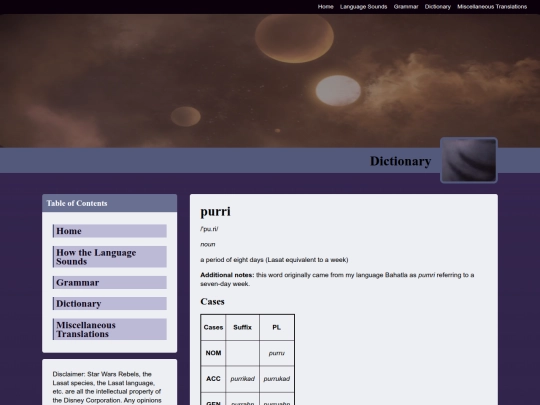Viewport: 540px width, 405px height.
Task: Click the Additional notes label
Action: (x=227, y=275)
